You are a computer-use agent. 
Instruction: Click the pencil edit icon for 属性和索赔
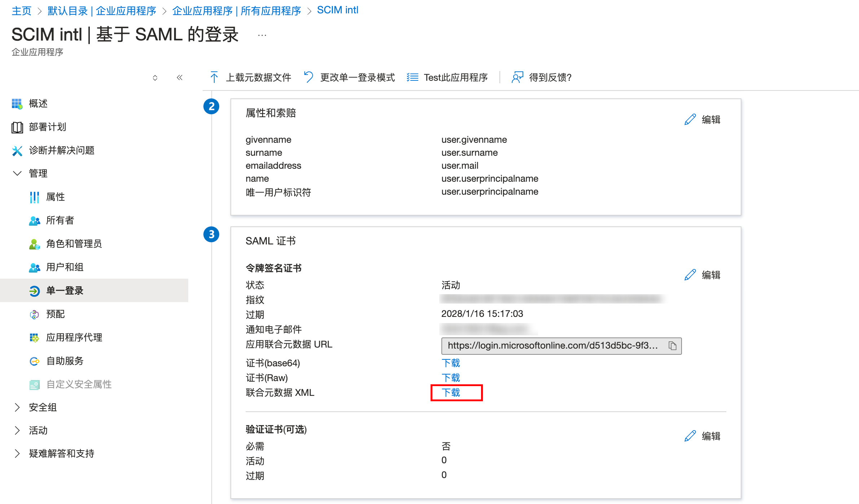pyautogui.click(x=690, y=120)
